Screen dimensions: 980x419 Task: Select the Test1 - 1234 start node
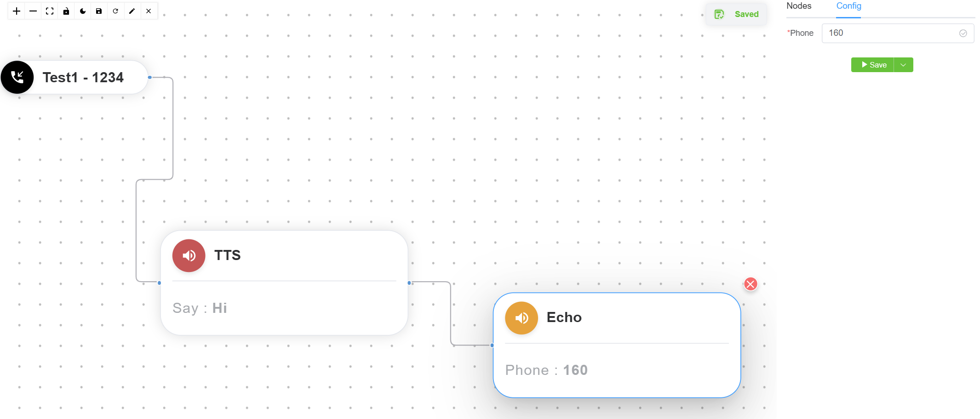83,77
